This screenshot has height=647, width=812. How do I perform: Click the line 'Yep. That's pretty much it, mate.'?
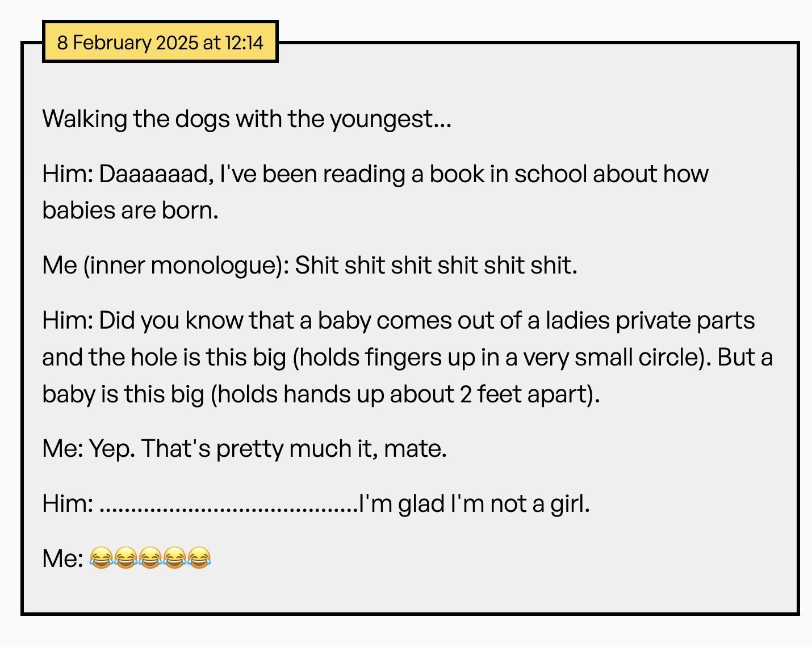pyautogui.click(x=267, y=449)
